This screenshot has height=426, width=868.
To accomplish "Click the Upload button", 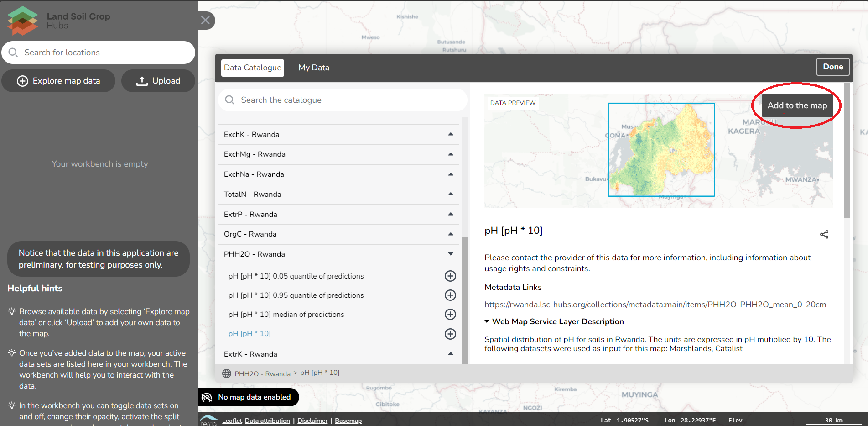I will (158, 81).
